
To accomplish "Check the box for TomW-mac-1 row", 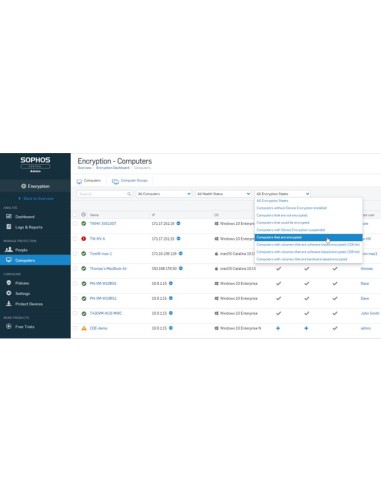I will (75, 254).
